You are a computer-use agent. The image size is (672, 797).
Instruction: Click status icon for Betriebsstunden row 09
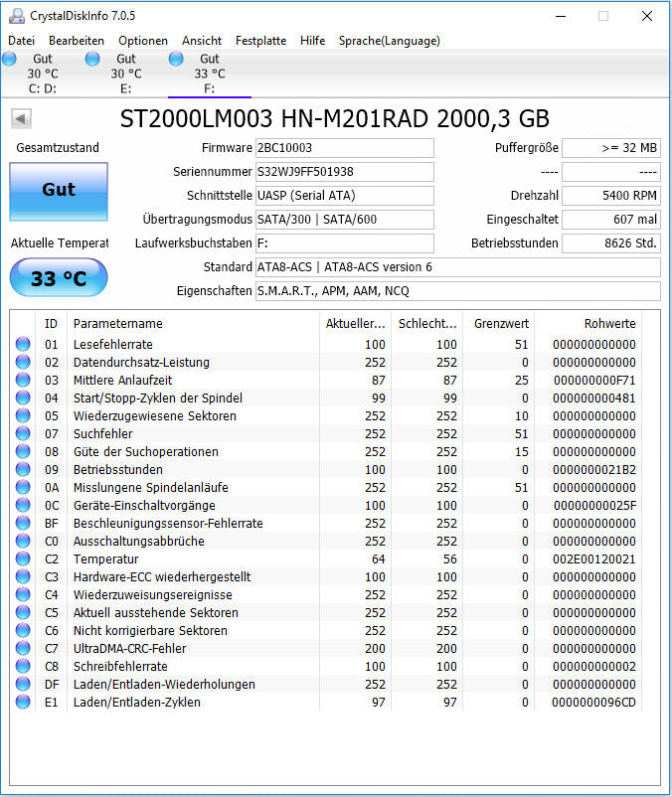[x=23, y=469]
